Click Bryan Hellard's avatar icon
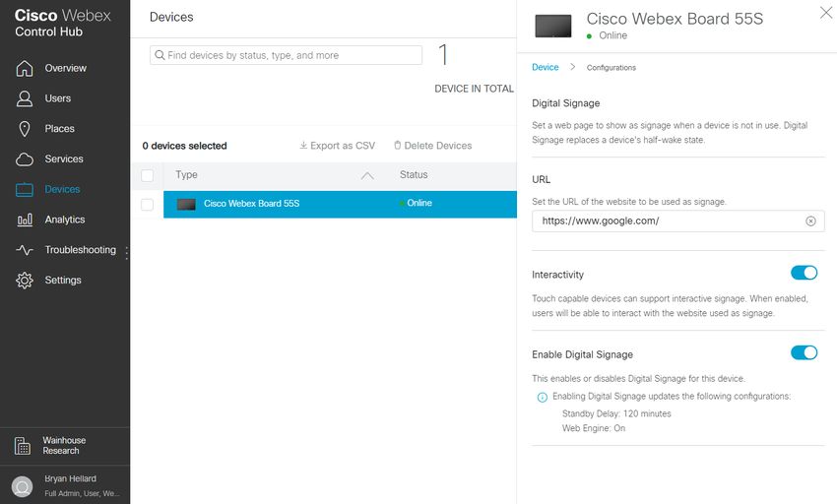837x504 pixels. (23, 486)
